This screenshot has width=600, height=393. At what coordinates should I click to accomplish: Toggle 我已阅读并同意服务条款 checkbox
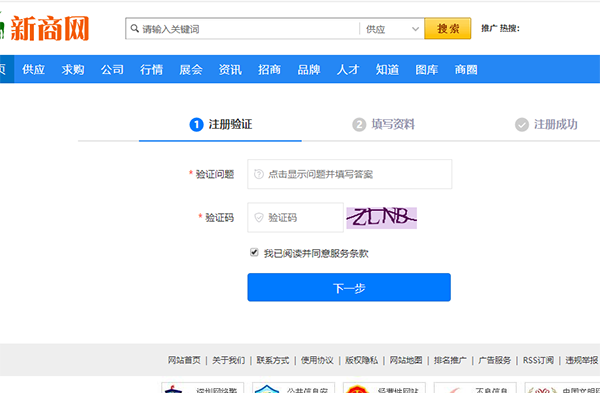tap(254, 252)
